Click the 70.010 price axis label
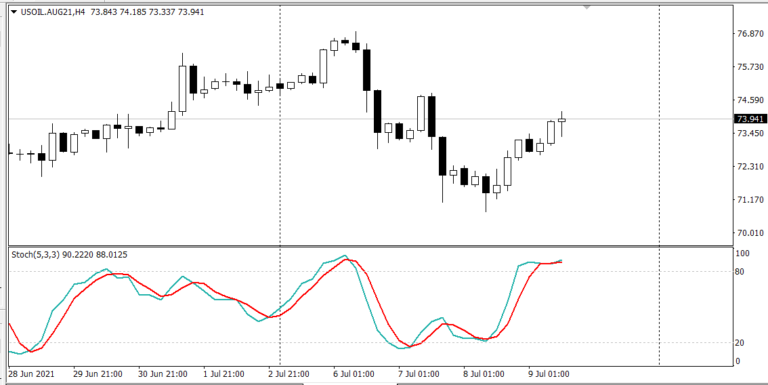 (750, 233)
